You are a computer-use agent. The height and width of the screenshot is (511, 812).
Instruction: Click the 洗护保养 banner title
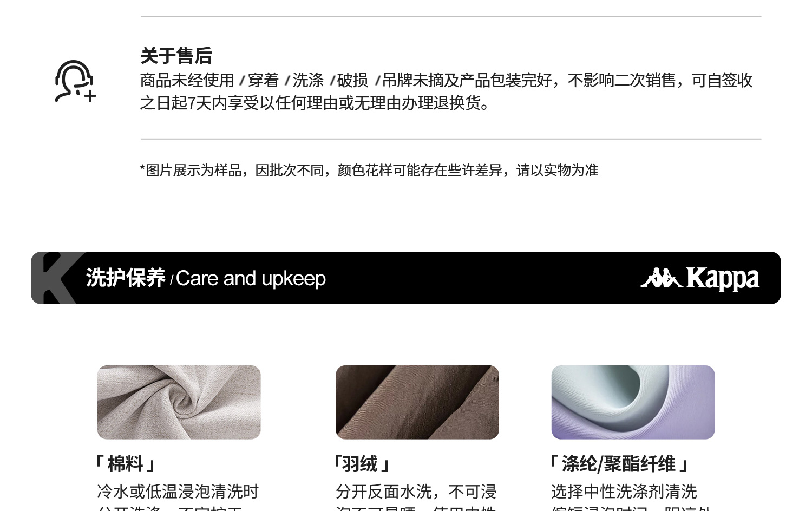pyautogui.click(x=126, y=278)
